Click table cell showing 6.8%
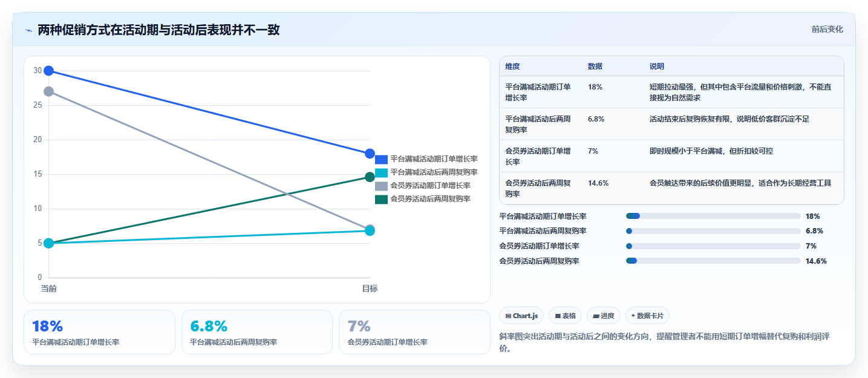868x378 pixels. click(596, 119)
